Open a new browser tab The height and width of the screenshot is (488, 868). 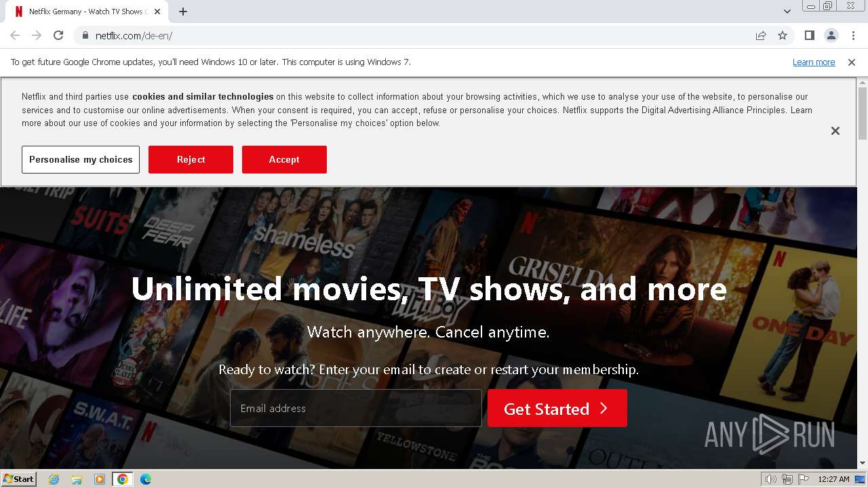(183, 12)
